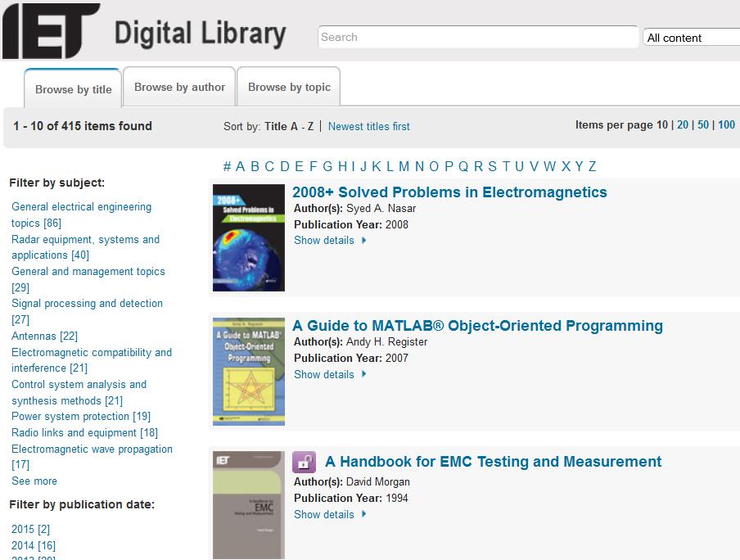This screenshot has width=740, height=560.
Task: Switch to Browse by author tab
Action: point(179,87)
